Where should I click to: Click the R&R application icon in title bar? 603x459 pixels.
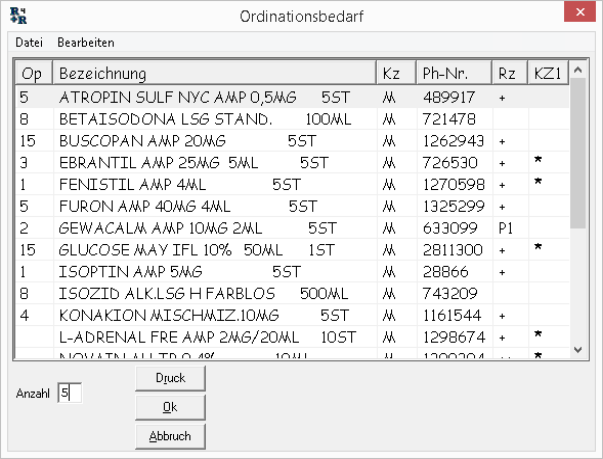coord(18,15)
